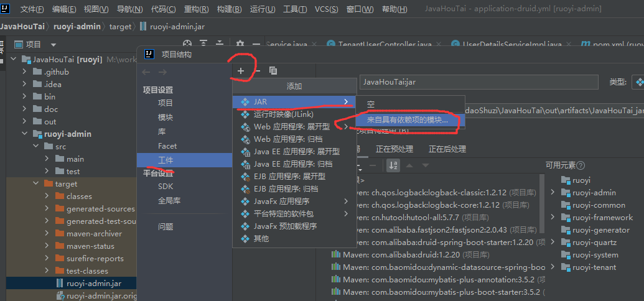The height and width of the screenshot is (301, 644).
Task: Click the add artifact plus icon
Action: (x=241, y=71)
